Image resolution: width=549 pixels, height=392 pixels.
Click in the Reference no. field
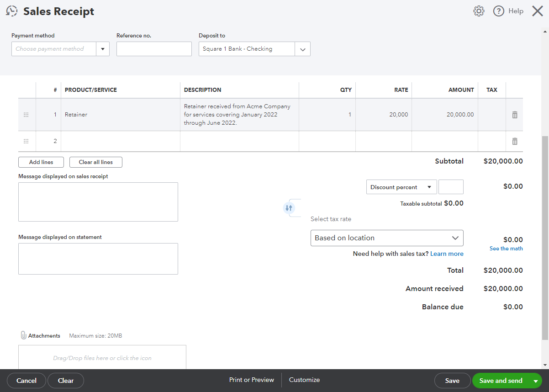coord(154,49)
